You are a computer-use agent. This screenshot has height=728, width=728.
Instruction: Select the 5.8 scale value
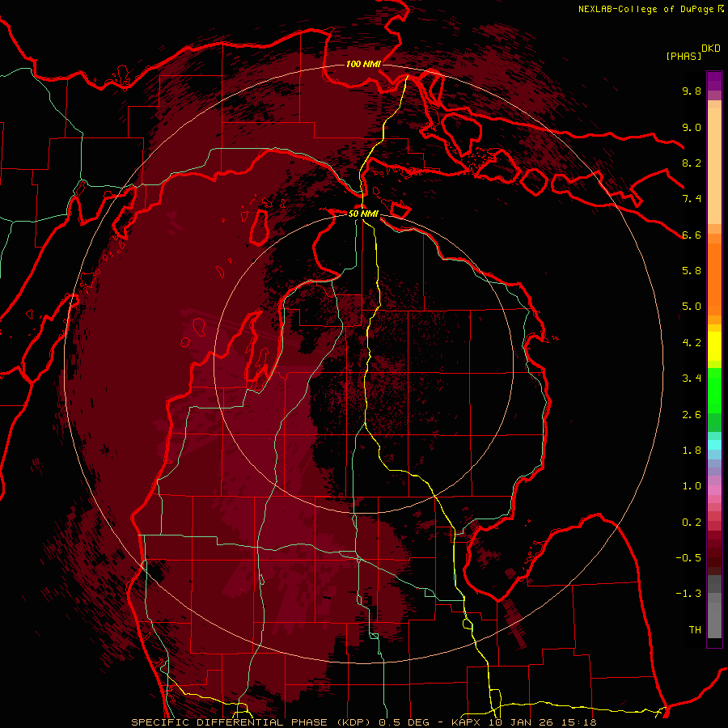click(x=692, y=271)
